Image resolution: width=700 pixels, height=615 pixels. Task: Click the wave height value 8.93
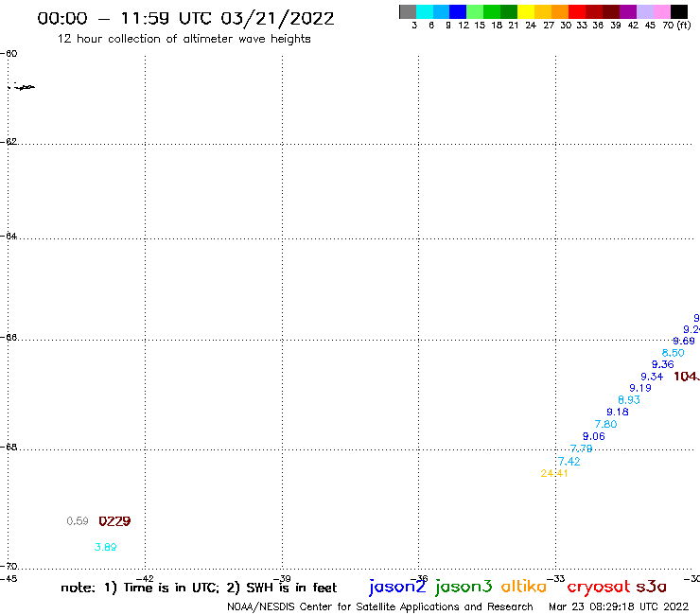pyautogui.click(x=629, y=399)
